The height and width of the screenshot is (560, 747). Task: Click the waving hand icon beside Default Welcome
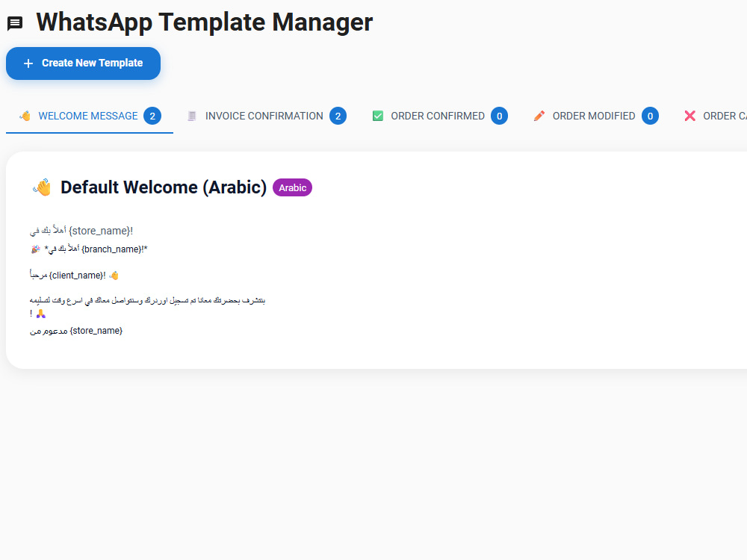coord(43,187)
